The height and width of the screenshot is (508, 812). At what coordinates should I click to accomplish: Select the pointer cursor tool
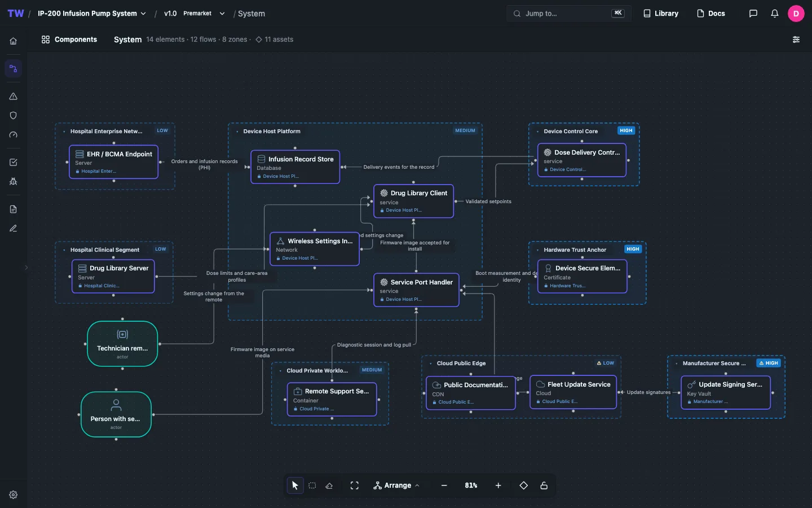click(x=295, y=485)
